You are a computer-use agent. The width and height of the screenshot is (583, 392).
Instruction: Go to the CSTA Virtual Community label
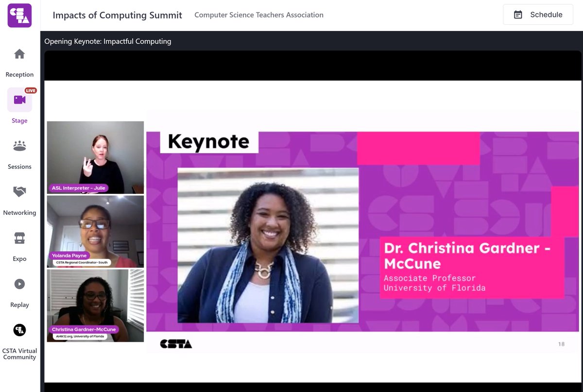(x=19, y=354)
